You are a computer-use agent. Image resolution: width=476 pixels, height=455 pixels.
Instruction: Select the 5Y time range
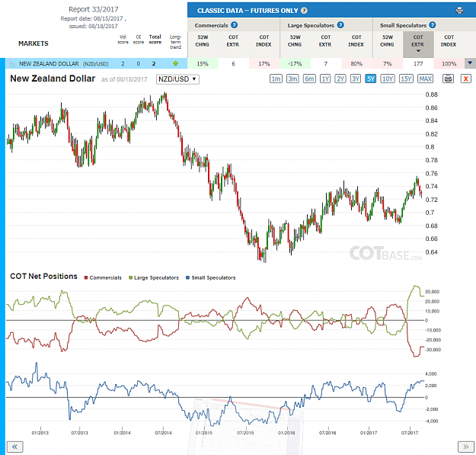(371, 79)
